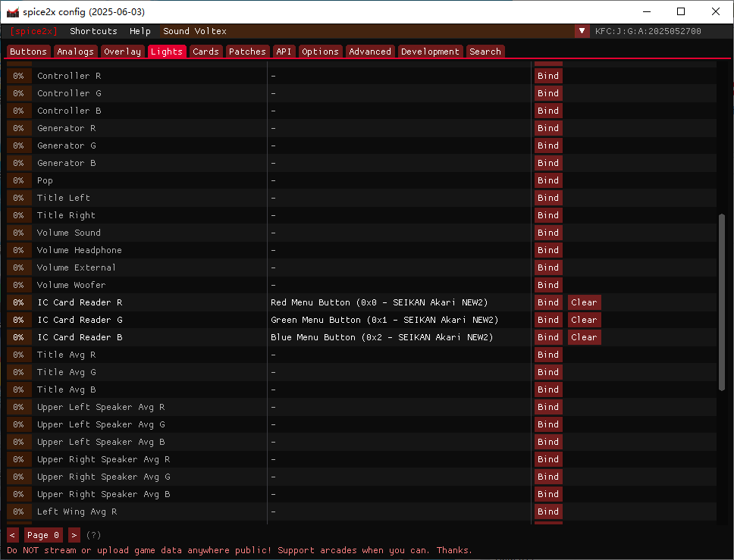Bind the Title Left light
The image size is (734, 560).
coord(547,198)
